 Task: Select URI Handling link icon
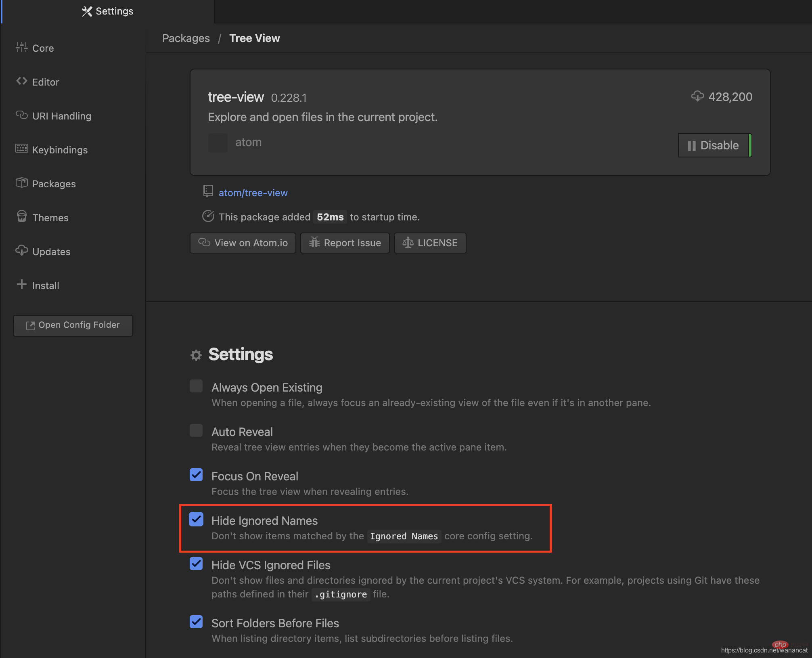[x=21, y=115]
